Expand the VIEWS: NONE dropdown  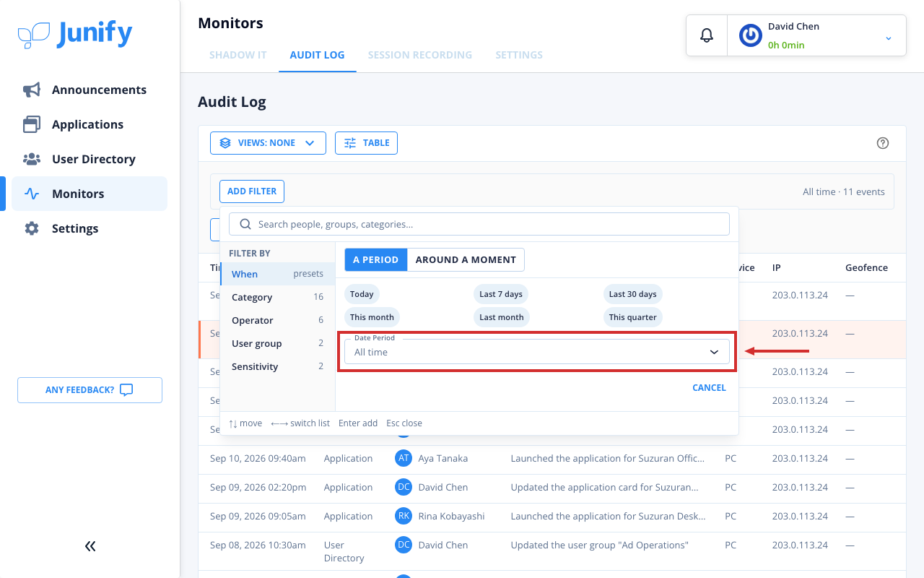(268, 143)
